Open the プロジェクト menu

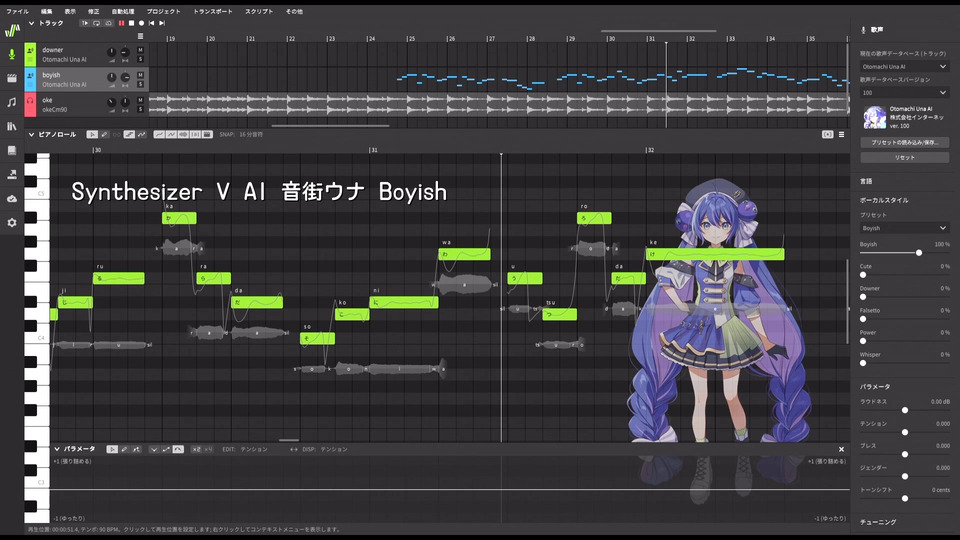pyautogui.click(x=163, y=11)
